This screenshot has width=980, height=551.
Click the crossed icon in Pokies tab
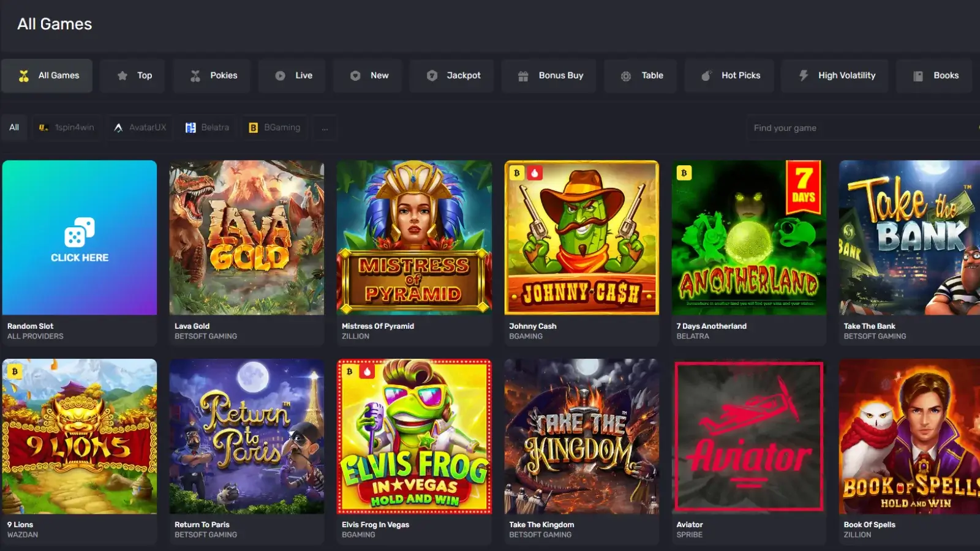point(195,76)
